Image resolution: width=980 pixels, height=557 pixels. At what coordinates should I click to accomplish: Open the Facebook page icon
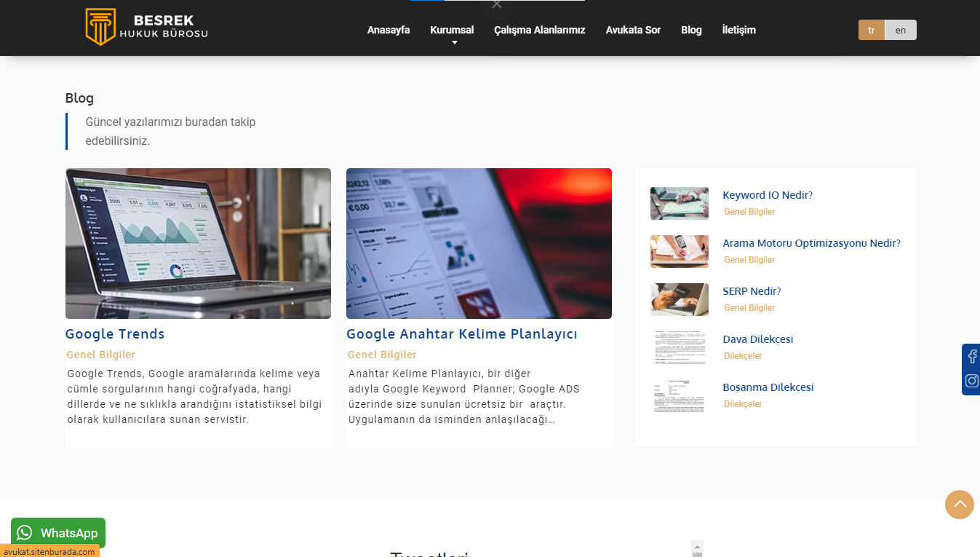(x=972, y=357)
